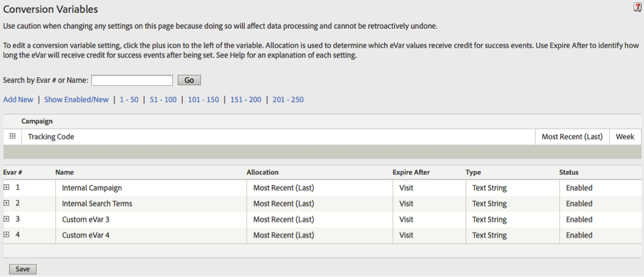Click plus icon beside Custom eVar 3
Viewport: 644px width, 277px height.
coord(6,219)
